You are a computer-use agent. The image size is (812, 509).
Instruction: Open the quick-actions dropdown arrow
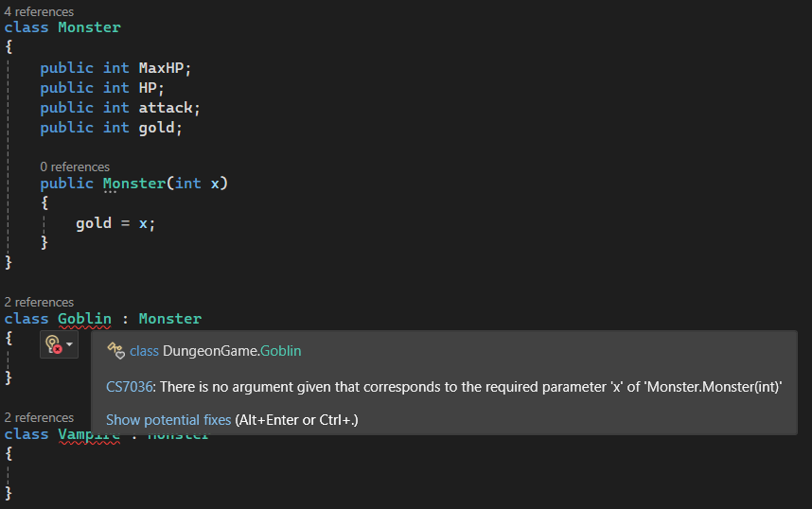point(69,345)
